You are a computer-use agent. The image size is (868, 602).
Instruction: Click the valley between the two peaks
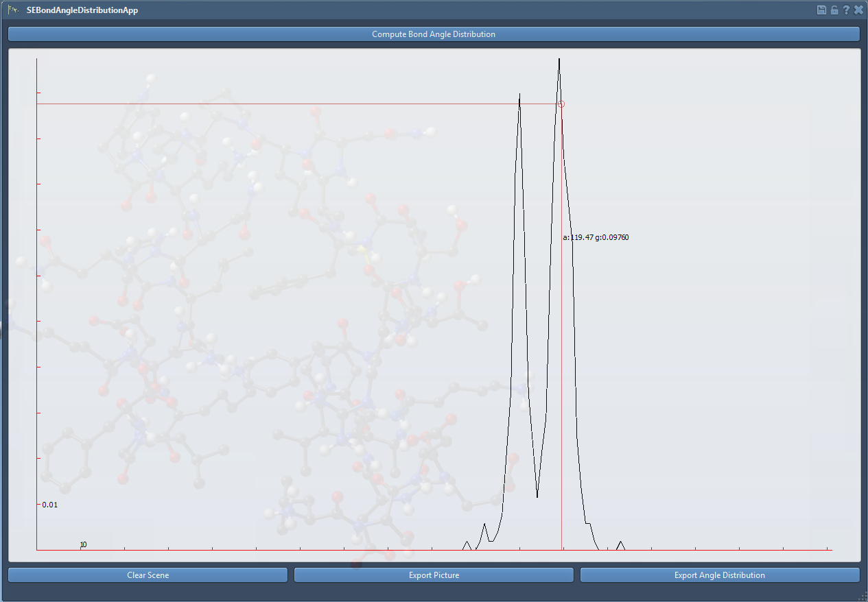pyautogui.click(x=537, y=495)
